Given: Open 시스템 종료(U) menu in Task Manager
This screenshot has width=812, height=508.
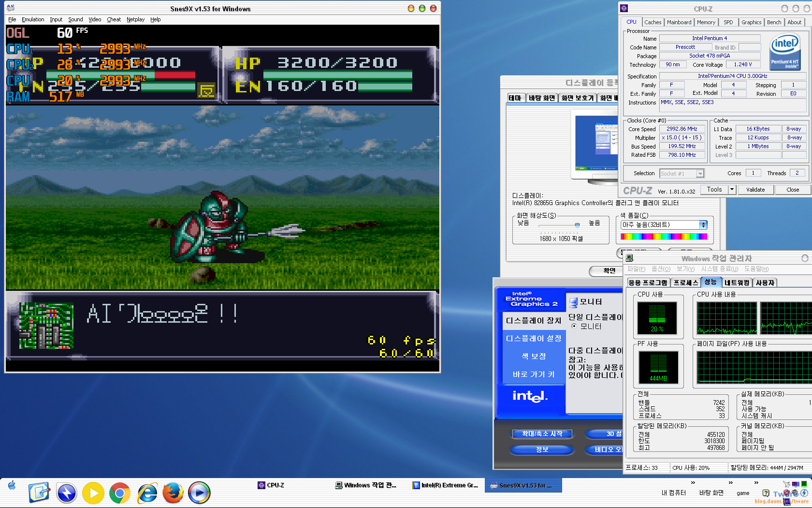Looking at the screenshot, I should (x=719, y=269).
